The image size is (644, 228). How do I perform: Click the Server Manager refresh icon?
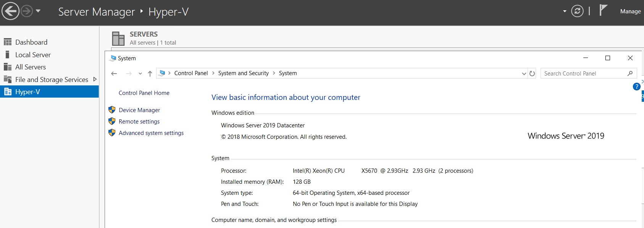click(x=577, y=11)
